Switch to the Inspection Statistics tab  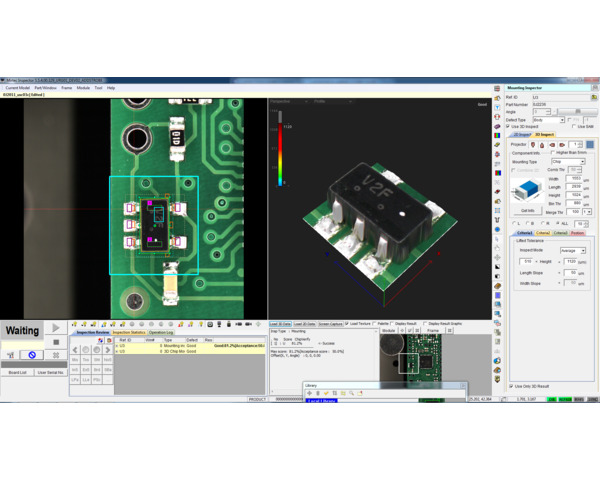pyautogui.click(x=128, y=332)
